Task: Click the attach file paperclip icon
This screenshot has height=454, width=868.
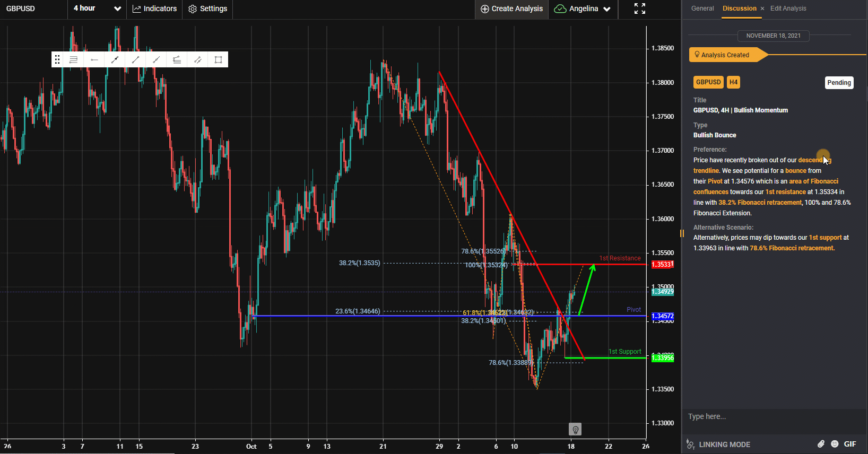Action: click(x=821, y=444)
